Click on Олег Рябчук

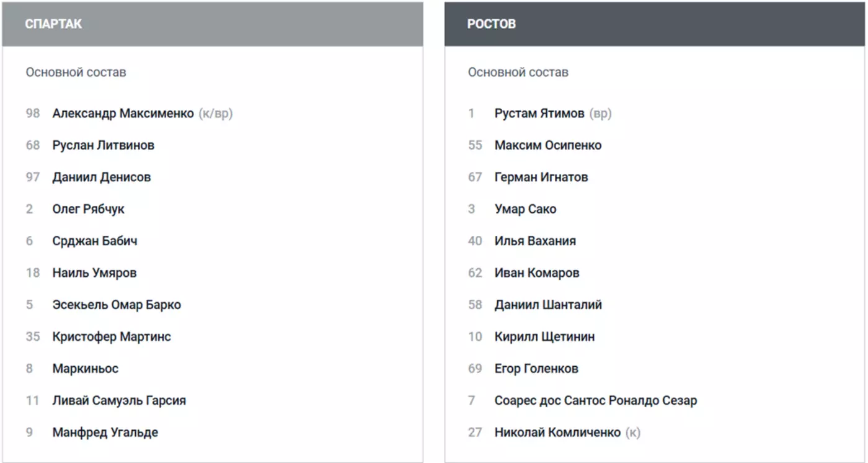pos(88,209)
